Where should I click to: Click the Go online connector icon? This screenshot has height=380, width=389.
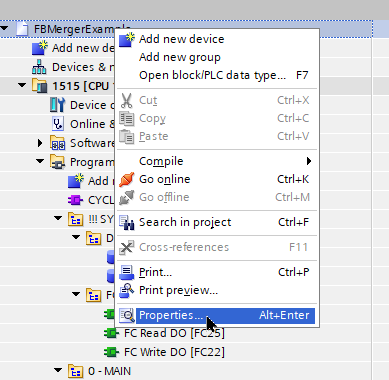(127, 179)
